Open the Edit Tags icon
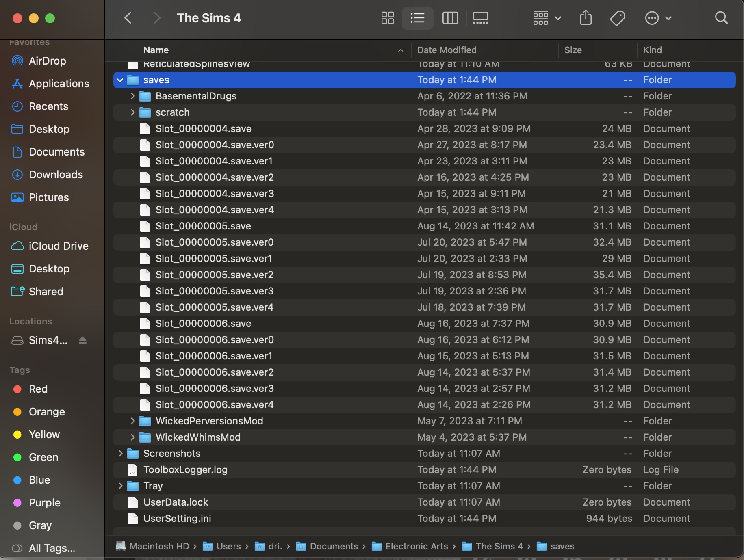The width and height of the screenshot is (744, 560). coord(617,18)
